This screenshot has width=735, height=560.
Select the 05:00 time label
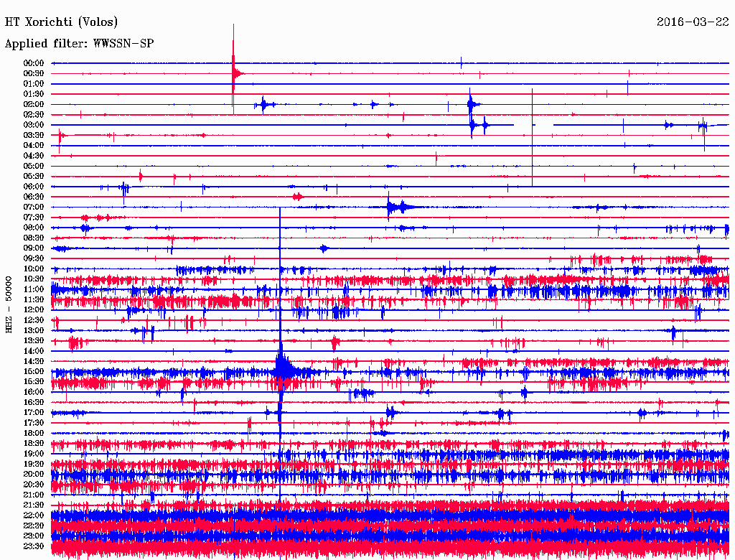pos(34,166)
